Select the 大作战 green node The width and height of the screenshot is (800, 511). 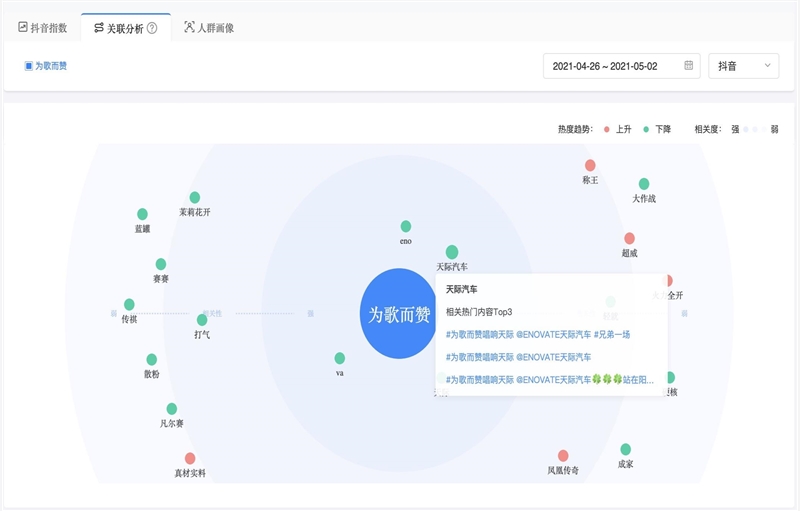[x=644, y=184]
